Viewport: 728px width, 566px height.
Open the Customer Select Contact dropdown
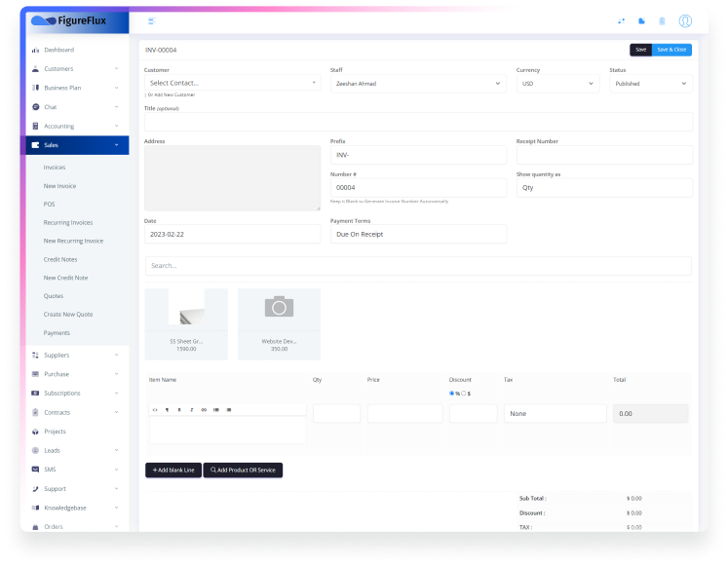(x=232, y=84)
